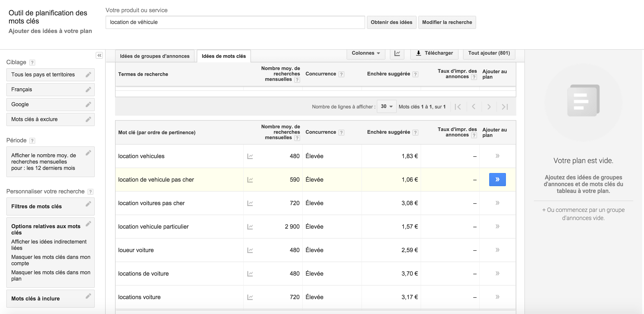
Task: Add 'location voitures pas cher' to plan
Action: (497, 203)
